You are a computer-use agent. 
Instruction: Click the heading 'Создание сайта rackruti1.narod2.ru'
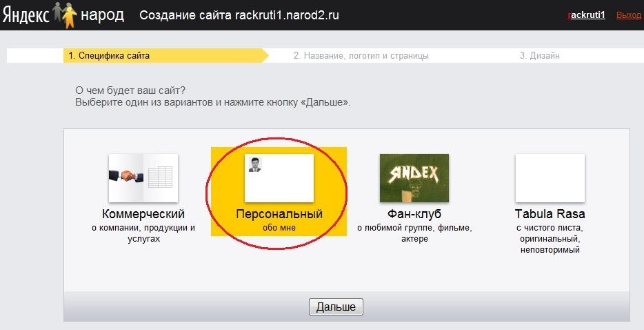tap(239, 15)
